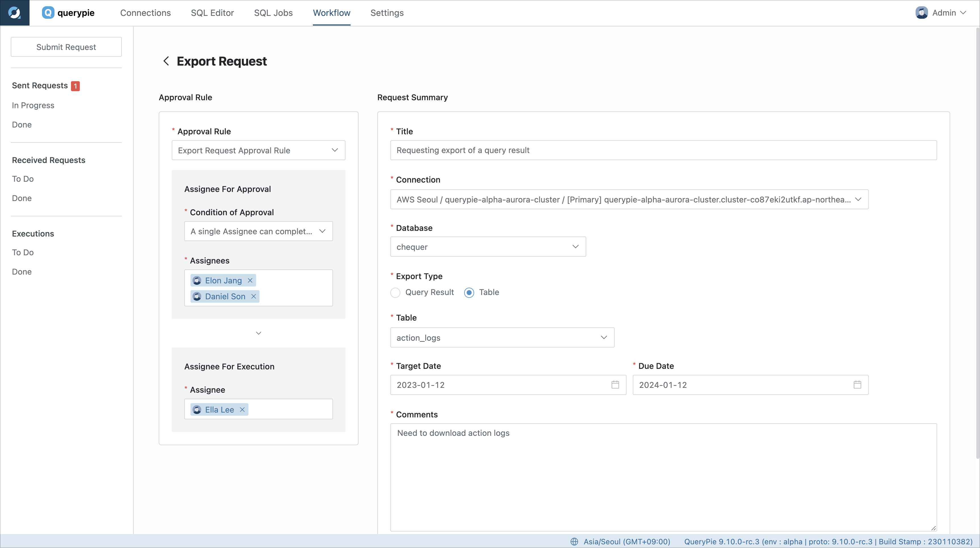Click the Comments textarea resize handle

pyautogui.click(x=933, y=528)
